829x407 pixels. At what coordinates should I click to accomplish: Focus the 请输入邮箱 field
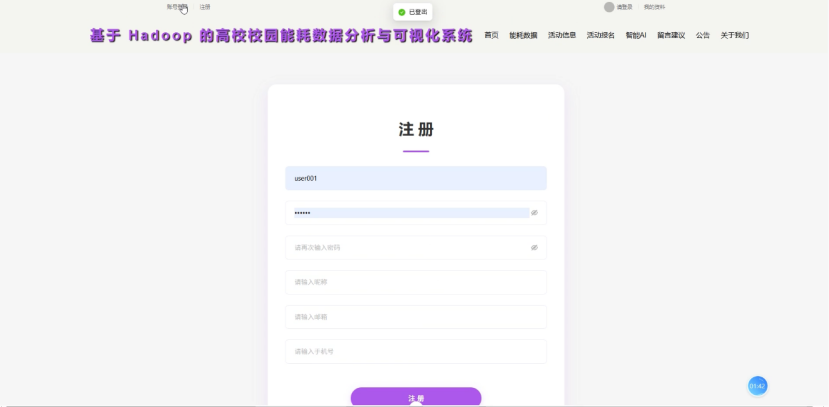pyautogui.click(x=416, y=317)
